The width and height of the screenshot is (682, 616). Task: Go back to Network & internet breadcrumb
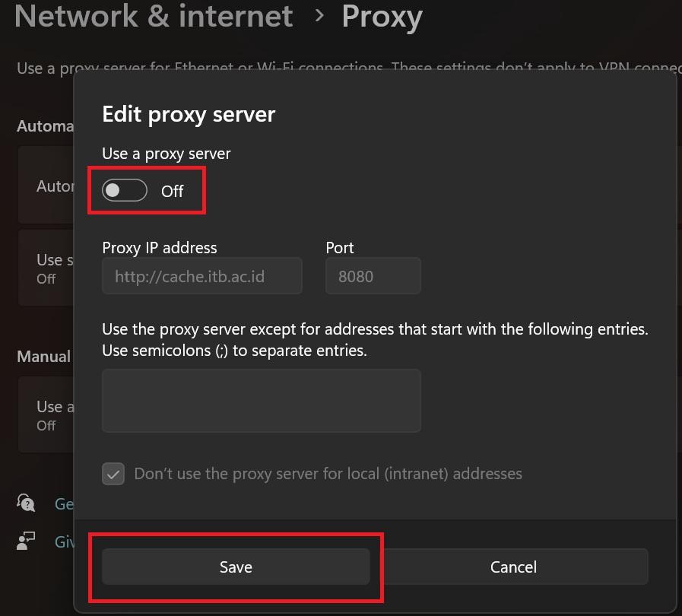pyautogui.click(x=153, y=16)
